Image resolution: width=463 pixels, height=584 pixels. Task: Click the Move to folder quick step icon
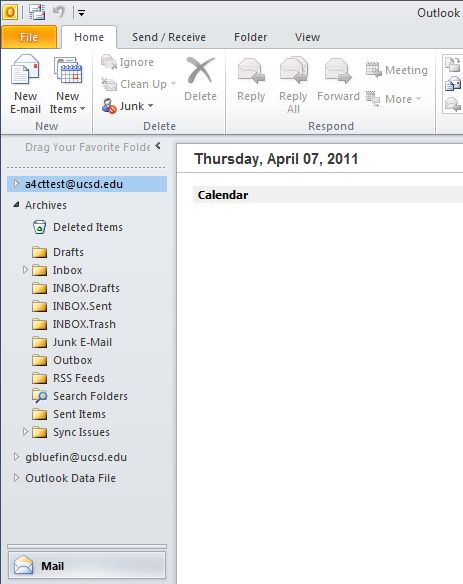pyautogui.click(x=453, y=64)
